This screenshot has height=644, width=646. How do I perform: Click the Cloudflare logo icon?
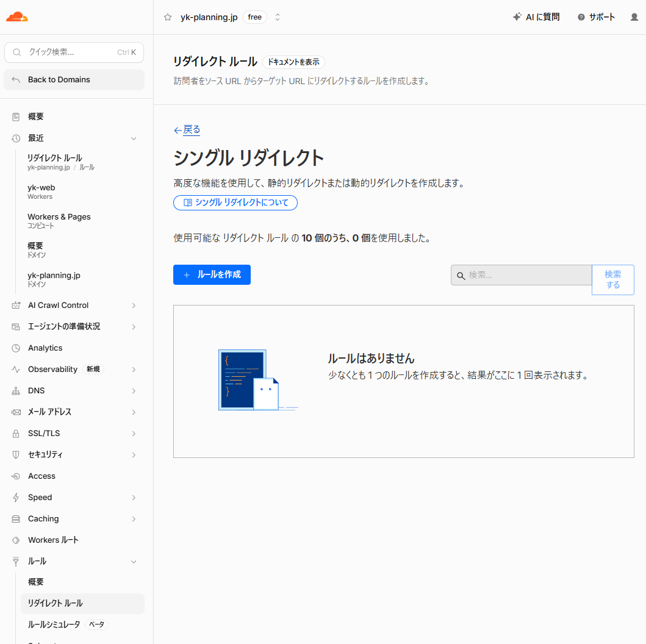(17, 17)
